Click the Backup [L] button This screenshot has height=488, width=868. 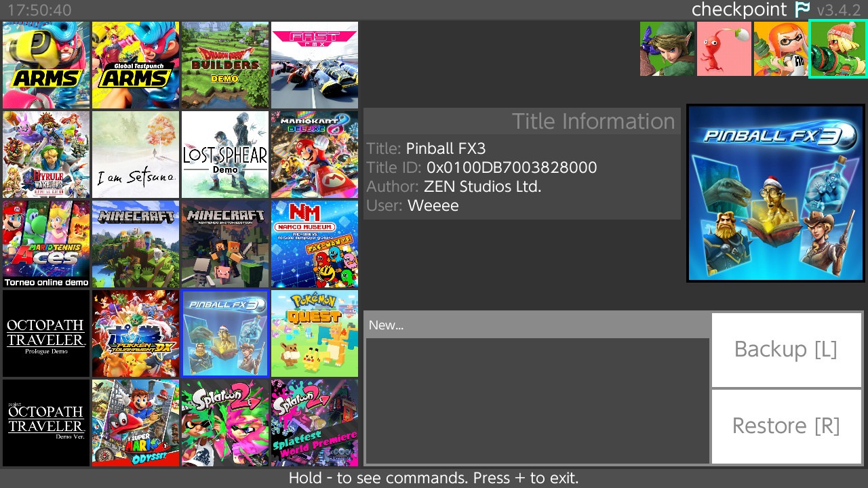pyautogui.click(x=787, y=349)
